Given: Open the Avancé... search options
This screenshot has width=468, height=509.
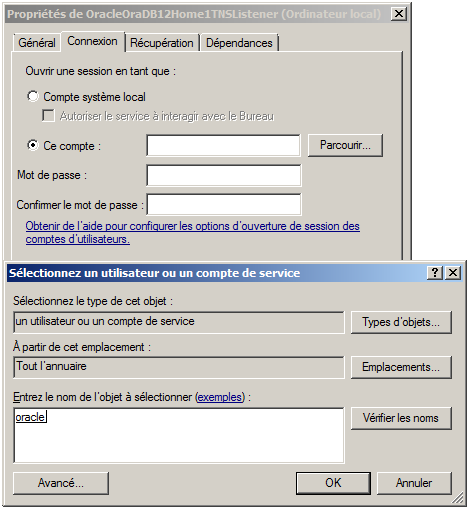Looking at the screenshot, I should coord(61,483).
